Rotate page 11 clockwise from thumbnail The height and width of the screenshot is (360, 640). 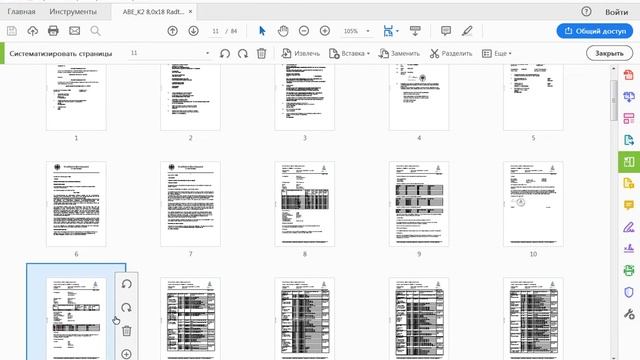tap(127, 307)
